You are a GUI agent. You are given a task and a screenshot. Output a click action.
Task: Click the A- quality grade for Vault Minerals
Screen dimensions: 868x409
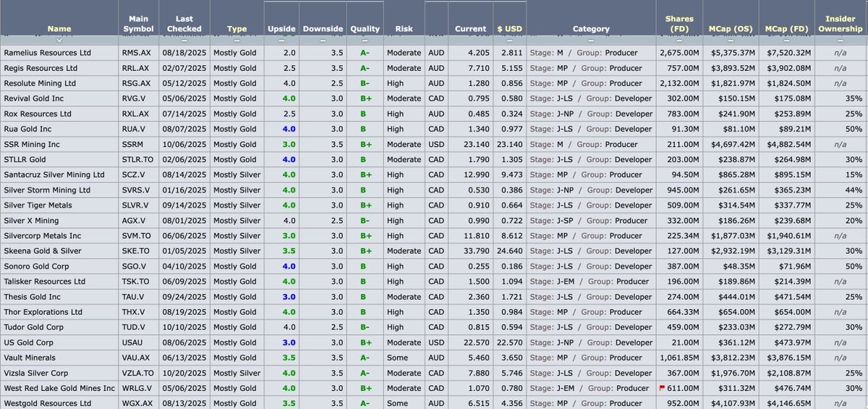click(365, 358)
